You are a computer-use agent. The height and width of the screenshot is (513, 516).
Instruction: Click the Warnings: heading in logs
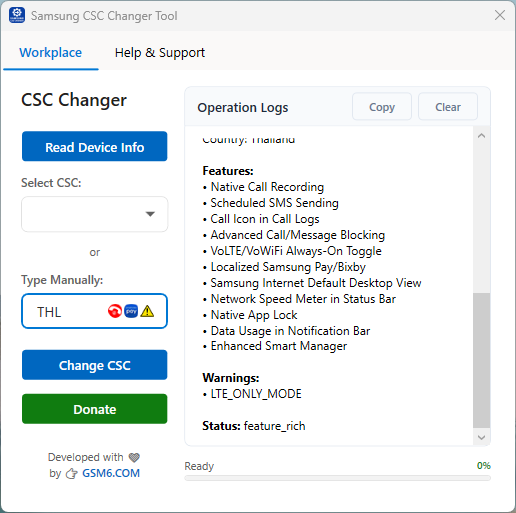pyautogui.click(x=231, y=378)
